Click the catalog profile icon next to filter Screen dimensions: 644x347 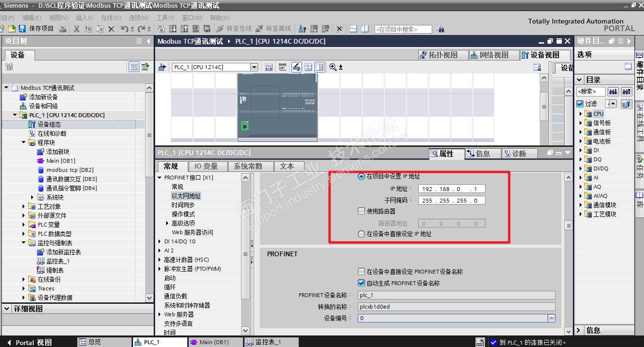[626, 104]
